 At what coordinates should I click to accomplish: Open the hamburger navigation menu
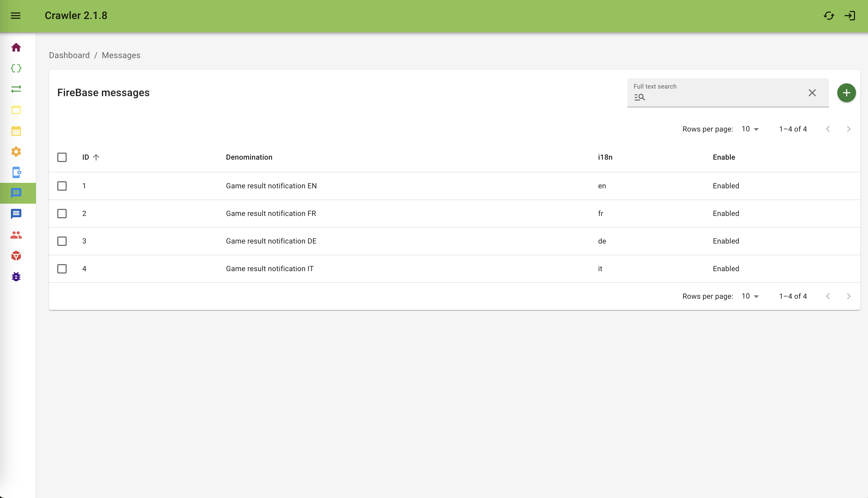[x=16, y=16]
